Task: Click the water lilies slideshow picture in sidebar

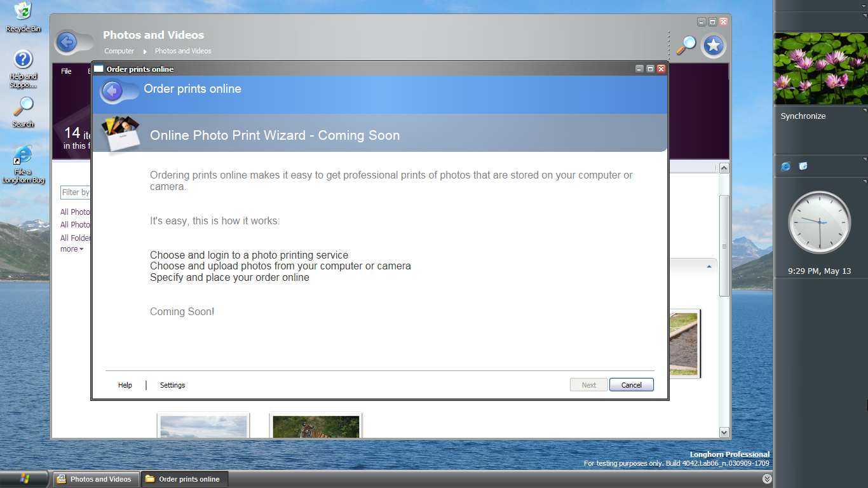Action: [x=820, y=69]
